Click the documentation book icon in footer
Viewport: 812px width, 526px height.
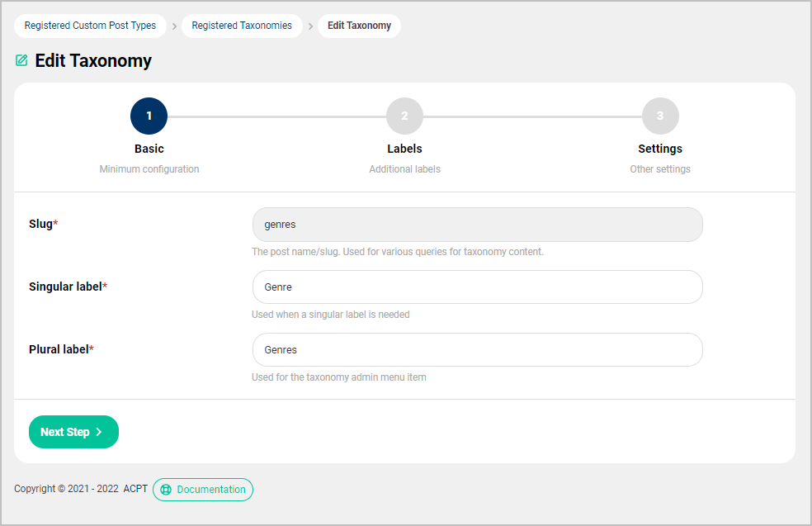(168, 490)
